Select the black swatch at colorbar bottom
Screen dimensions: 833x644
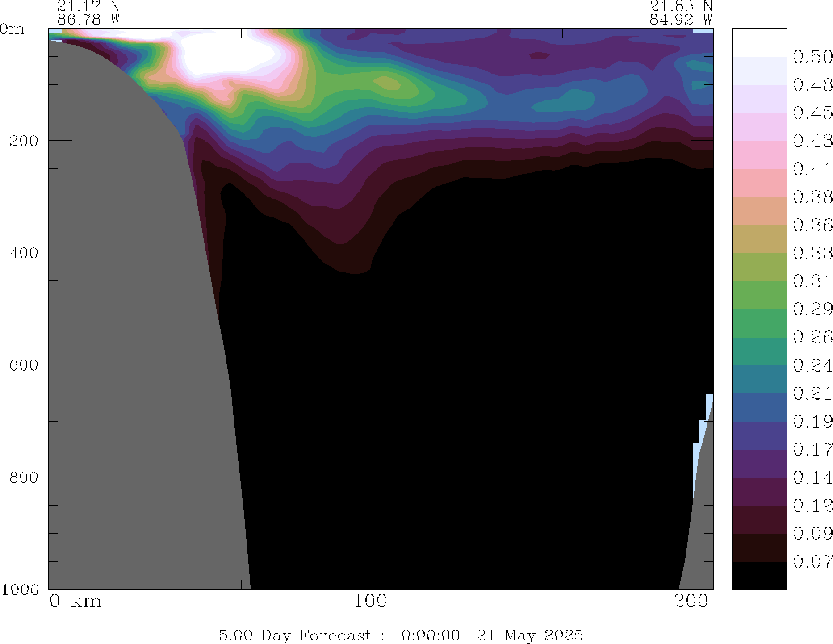759,575
